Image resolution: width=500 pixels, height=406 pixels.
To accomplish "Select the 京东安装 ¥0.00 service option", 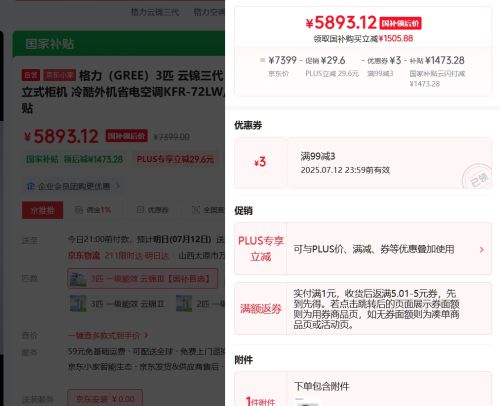I will pos(105,398).
